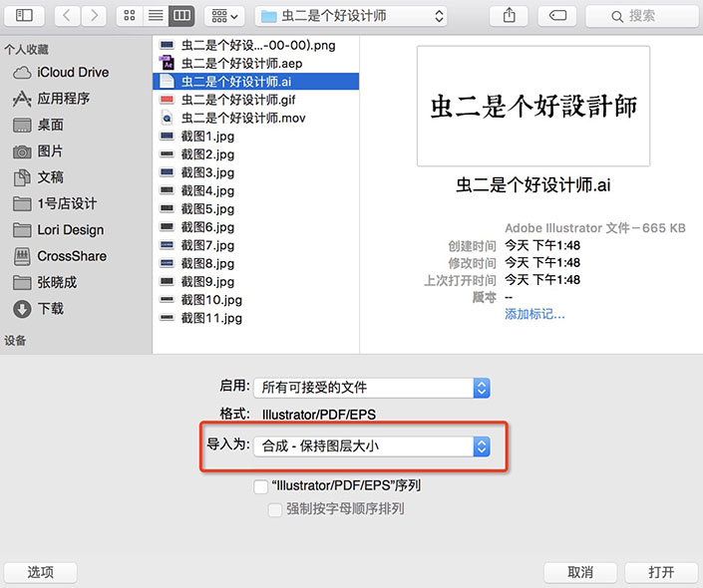Click the share icon in toolbar
703x588 pixels.
point(509,16)
